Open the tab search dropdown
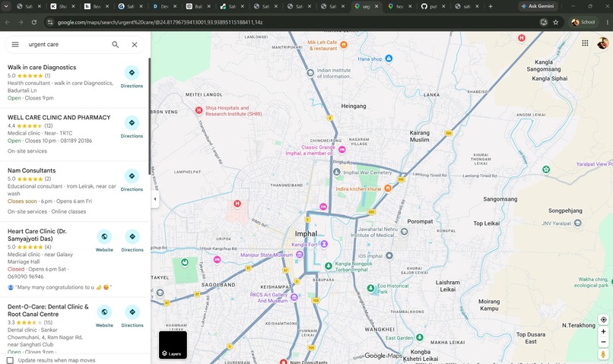 pos(6,6)
